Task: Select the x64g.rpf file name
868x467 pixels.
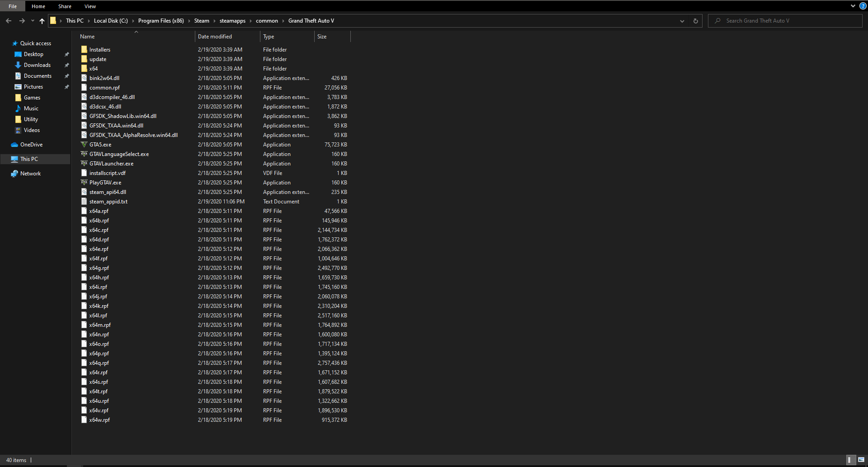Action: coord(99,268)
